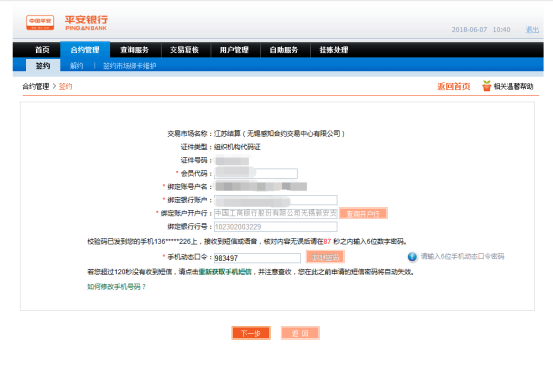The height and width of the screenshot is (367, 553).
Task: Click the potted plant help icon
Action: point(487,86)
